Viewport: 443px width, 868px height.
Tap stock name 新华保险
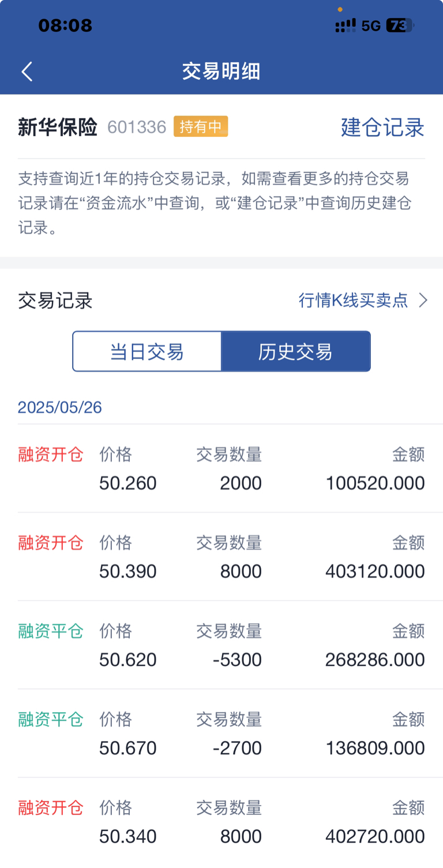tap(58, 127)
